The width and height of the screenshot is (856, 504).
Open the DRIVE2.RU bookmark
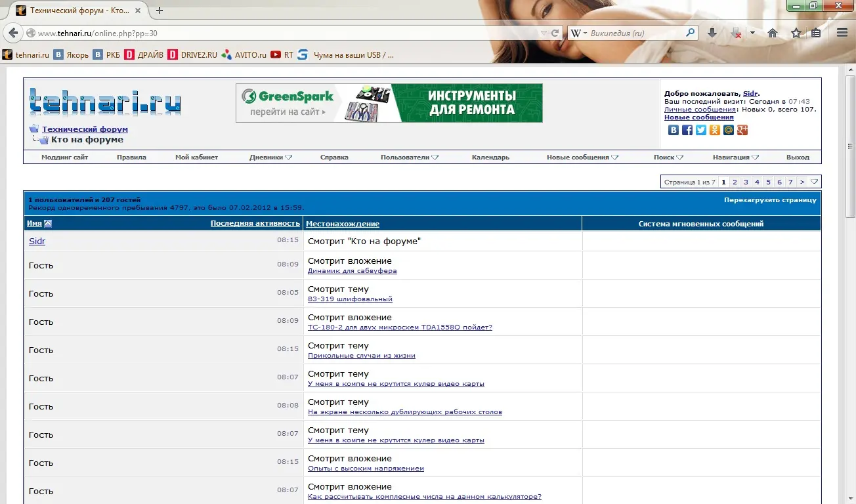point(192,55)
